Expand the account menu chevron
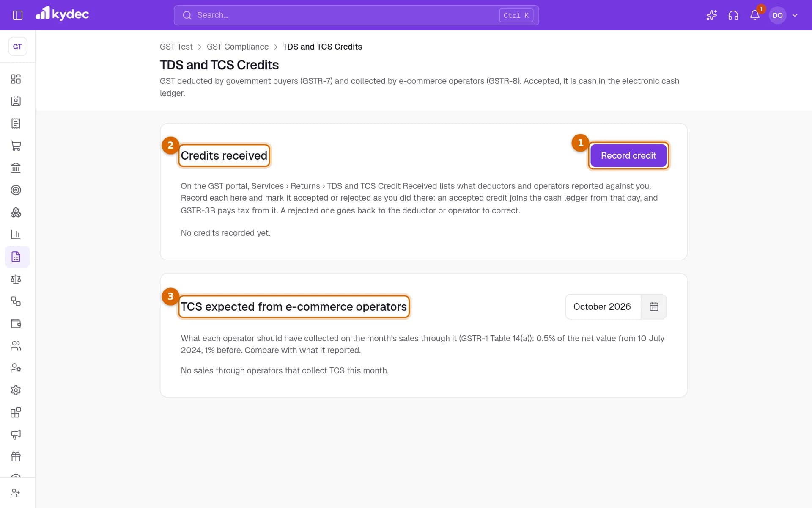Viewport: 812px width, 508px height. (x=795, y=15)
